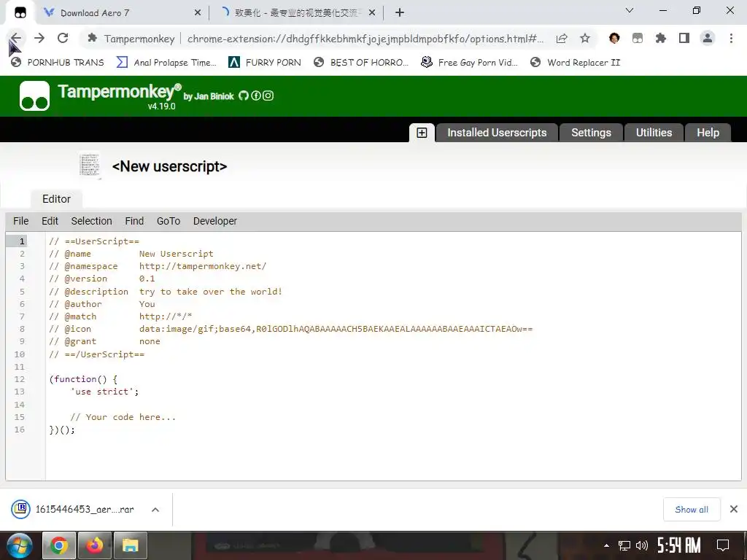Open Firefox from taskbar

pyautogui.click(x=95, y=545)
